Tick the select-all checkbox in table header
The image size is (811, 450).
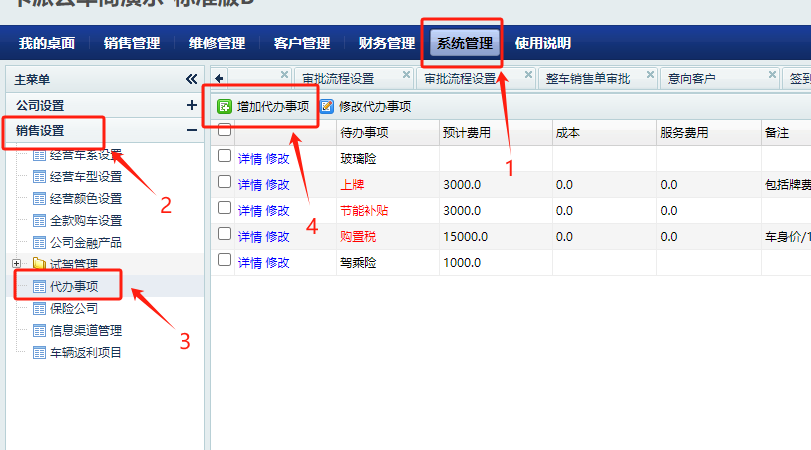[225, 130]
